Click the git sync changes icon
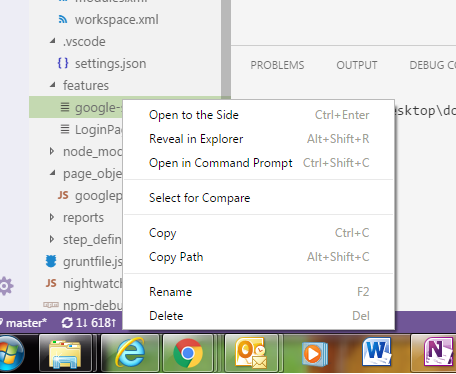This screenshot has width=456, height=374. click(67, 323)
